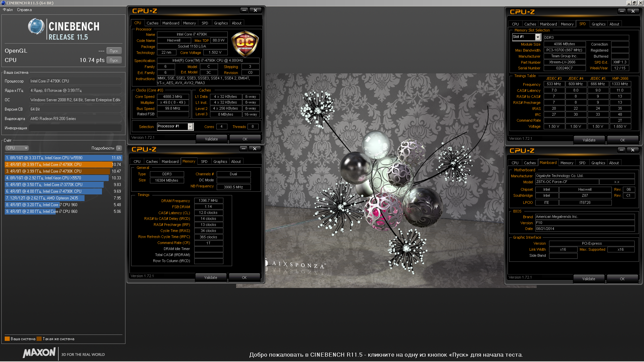Open Memory tab in the SPD CPU-Z window
Screen dimensions: 644x362
click(567, 24)
